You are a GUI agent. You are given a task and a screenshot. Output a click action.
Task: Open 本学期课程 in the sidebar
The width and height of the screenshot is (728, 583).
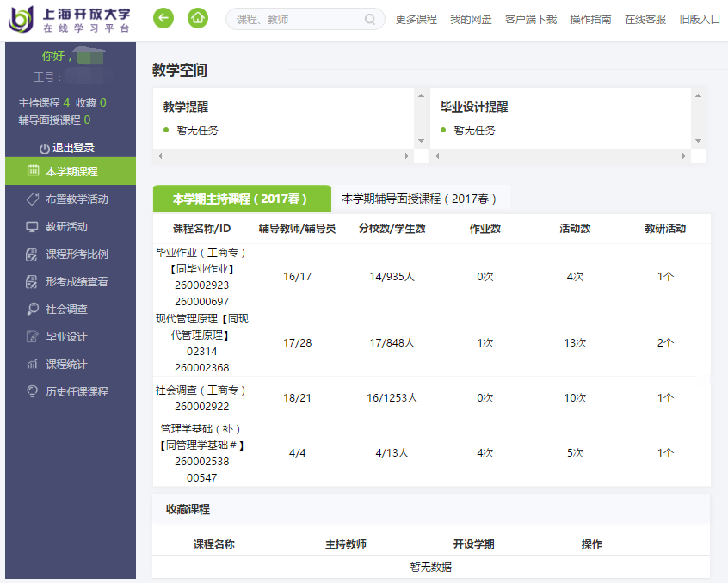71,171
